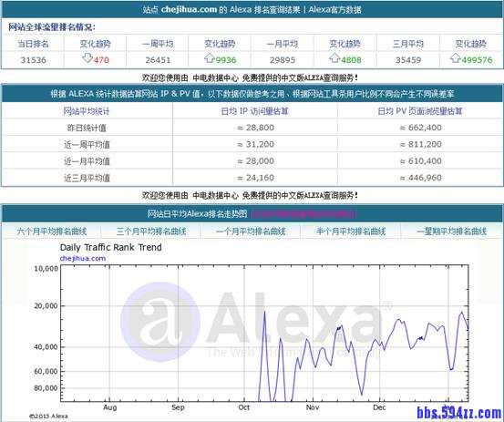Viewport: 504px width, 422px height.
Task: Select the monthly average value 29895
Action: click(x=283, y=60)
